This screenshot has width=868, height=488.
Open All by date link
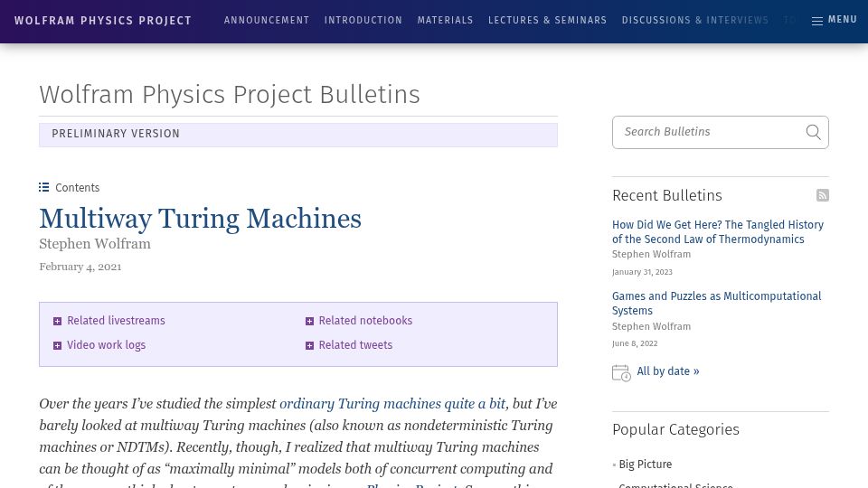click(x=667, y=371)
